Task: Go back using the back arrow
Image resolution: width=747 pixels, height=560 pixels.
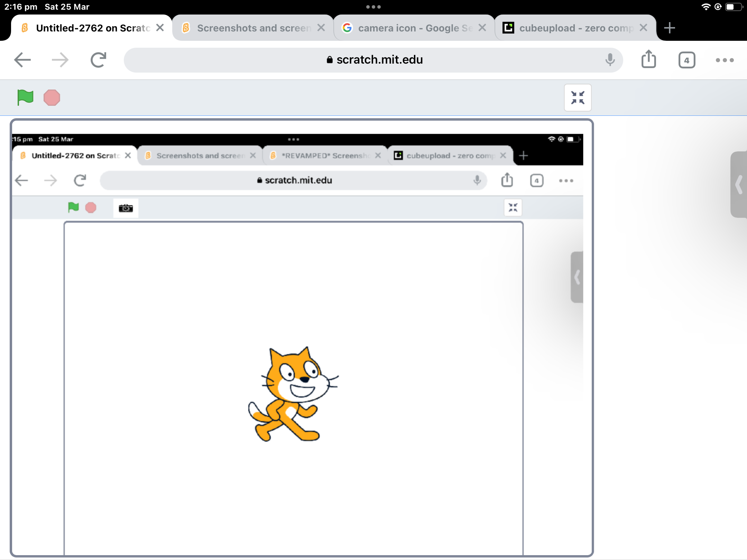Action: (22, 59)
